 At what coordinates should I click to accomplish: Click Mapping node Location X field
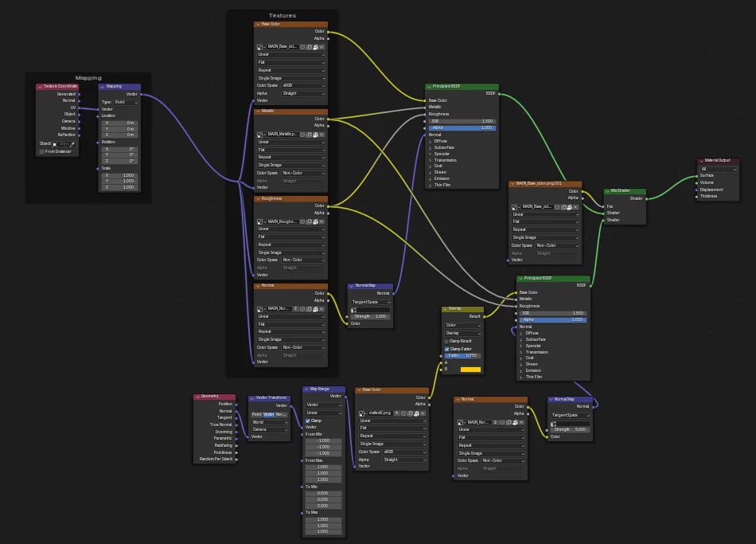[x=119, y=123]
